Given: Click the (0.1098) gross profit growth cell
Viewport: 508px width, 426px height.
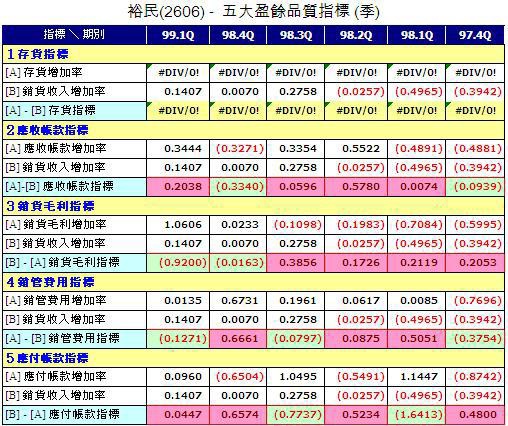Looking at the screenshot, I should 296,225.
